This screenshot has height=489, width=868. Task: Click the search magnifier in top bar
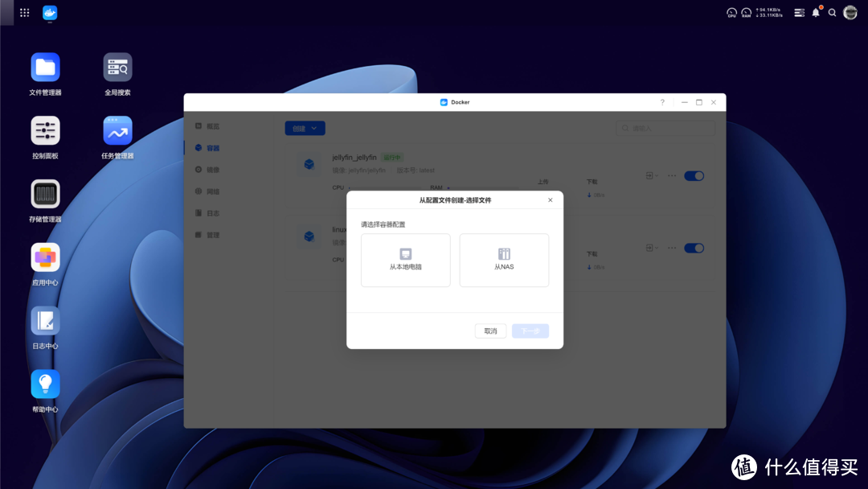(x=832, y=12)
